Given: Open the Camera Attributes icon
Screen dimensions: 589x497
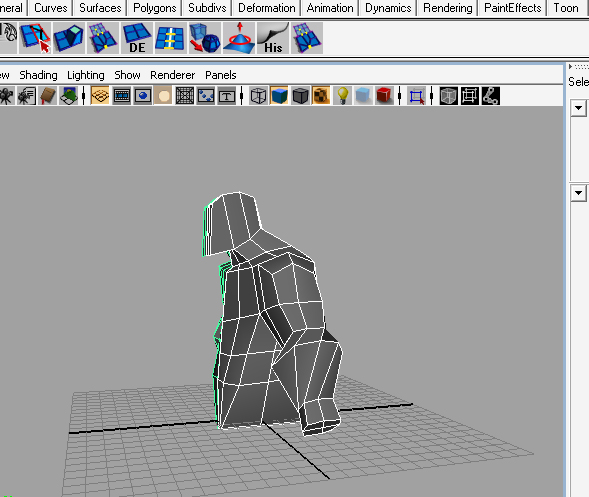Looking at the screenshot, I should [x=27, y=95].
